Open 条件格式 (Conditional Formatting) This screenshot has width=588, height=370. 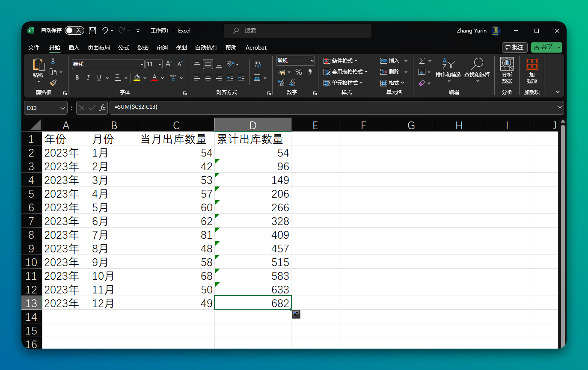(341, 61)
